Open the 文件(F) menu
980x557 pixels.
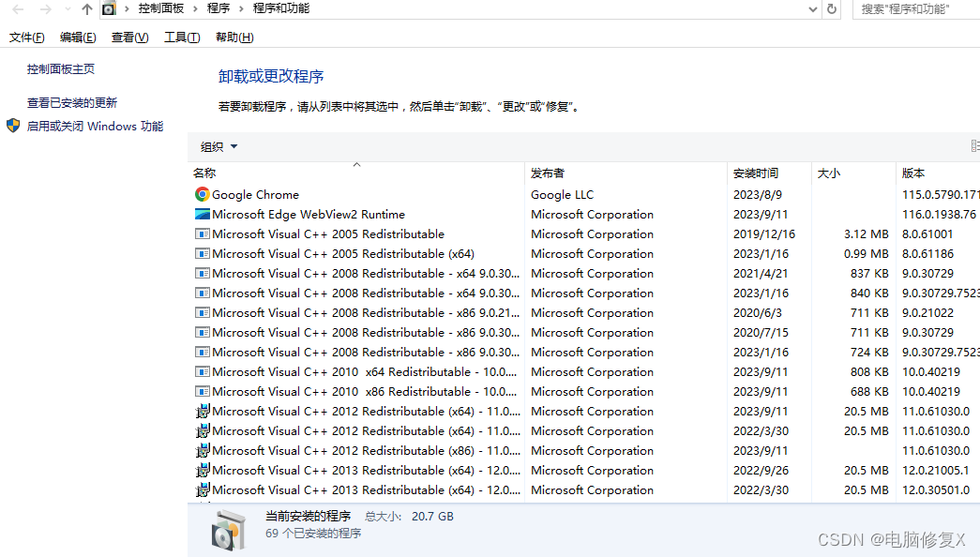(x=27, y=38)
